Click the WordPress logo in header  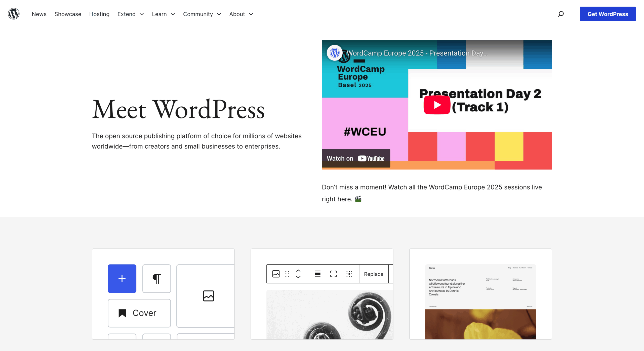[x=14, y=14]
